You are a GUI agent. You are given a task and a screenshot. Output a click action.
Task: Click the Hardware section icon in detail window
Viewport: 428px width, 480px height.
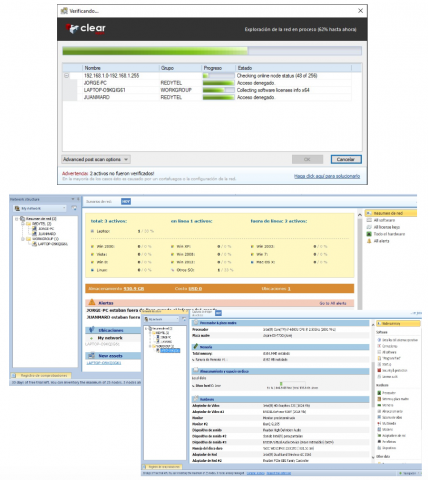tap(196, 399)
